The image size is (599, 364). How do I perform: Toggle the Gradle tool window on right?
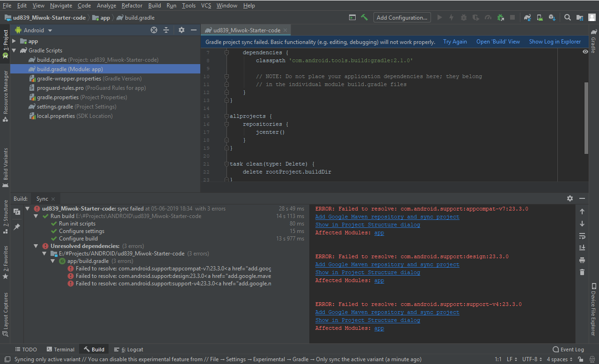[593, 41]
